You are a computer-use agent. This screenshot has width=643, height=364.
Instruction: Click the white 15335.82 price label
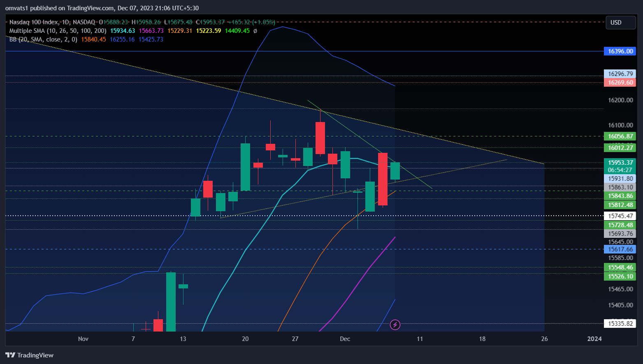click(620, 324)
